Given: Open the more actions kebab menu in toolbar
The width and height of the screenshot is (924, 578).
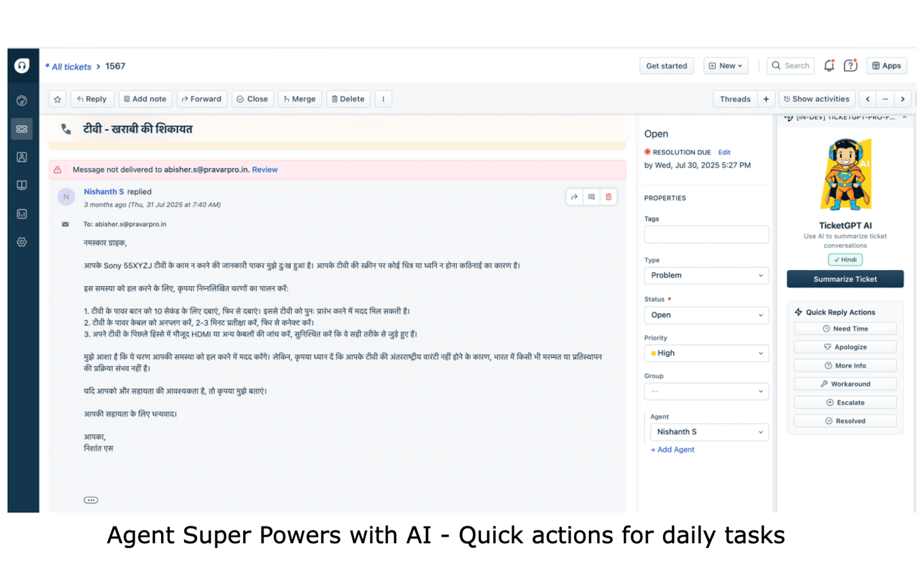Looking at the screenshot, I should [383, 99].
